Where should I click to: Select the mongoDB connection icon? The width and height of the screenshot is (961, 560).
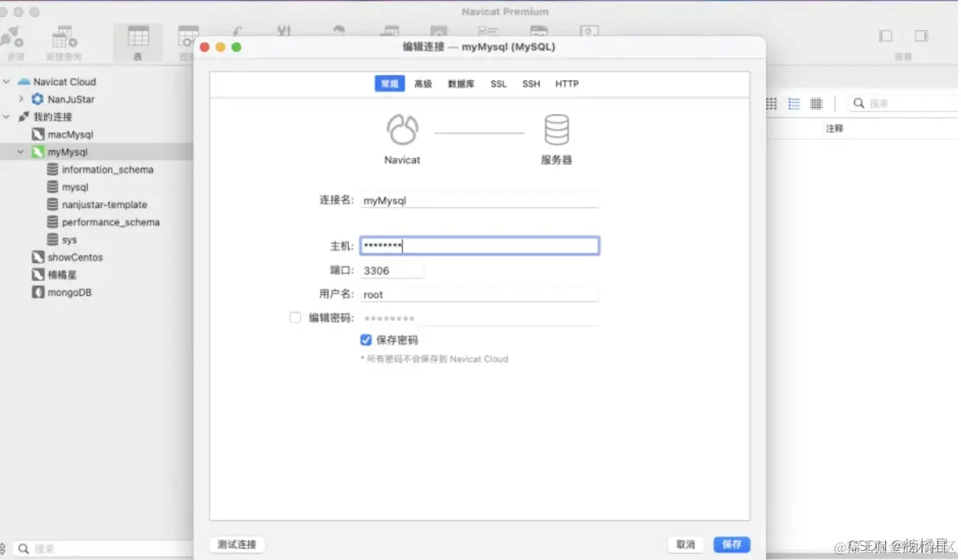39,292
